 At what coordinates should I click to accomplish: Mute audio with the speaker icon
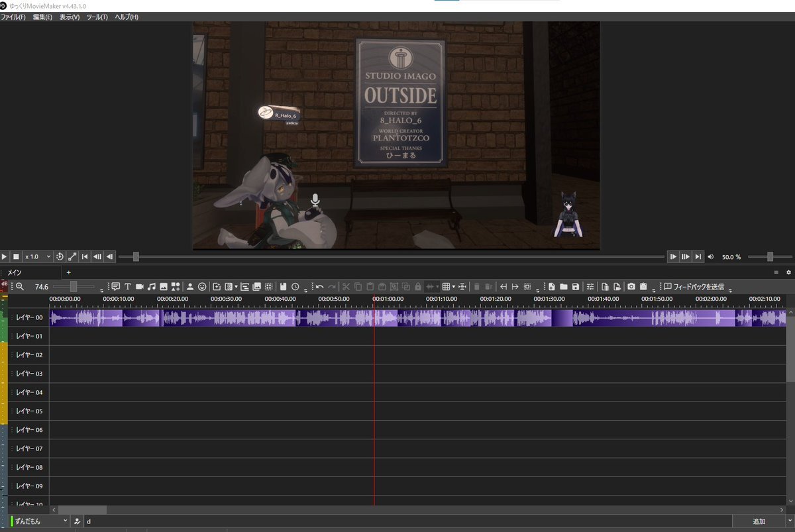point(711,256)
